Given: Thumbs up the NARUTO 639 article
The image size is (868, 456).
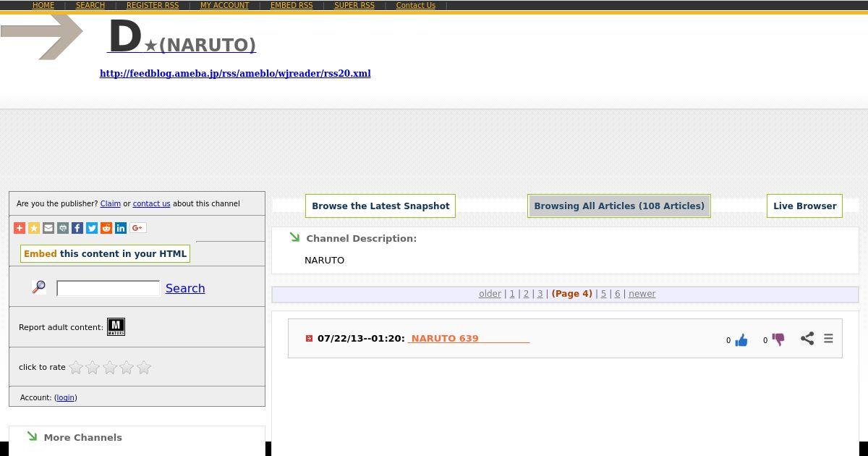Looking at the screenshot, I should click(741, 340).
